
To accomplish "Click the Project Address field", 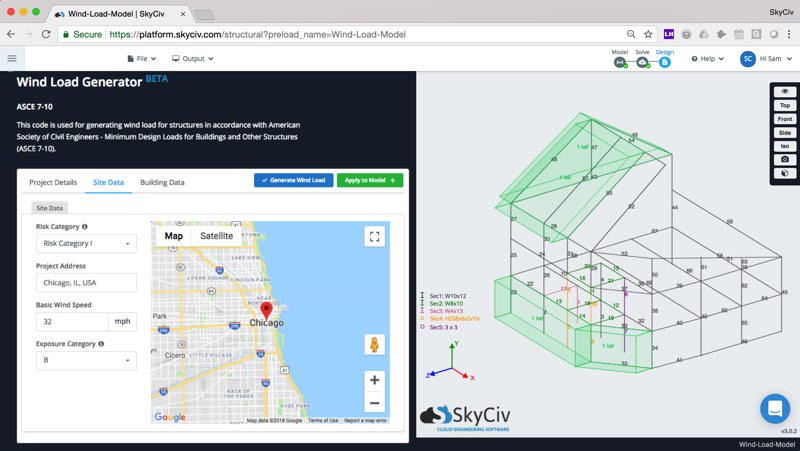I will pos(86,283).
